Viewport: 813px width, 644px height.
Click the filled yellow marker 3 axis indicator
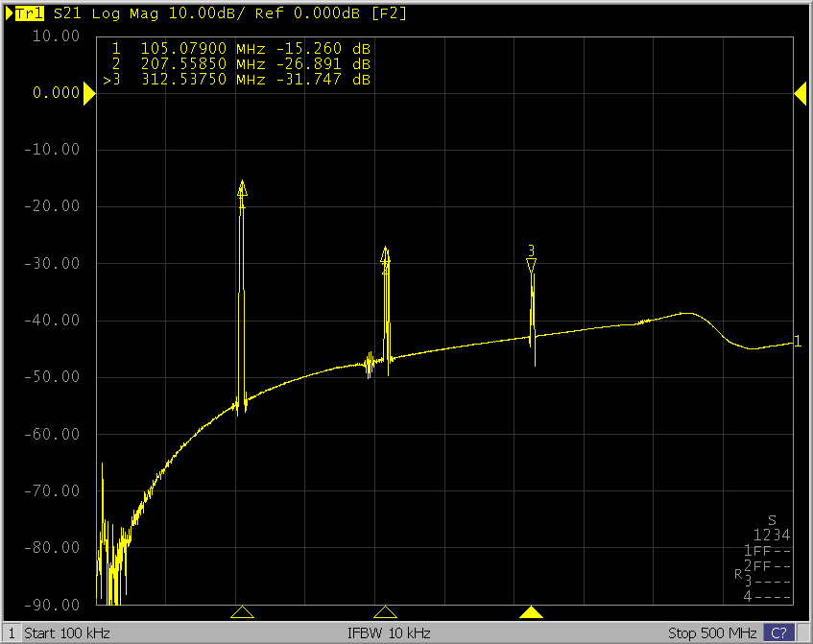(x=531, y=612)
